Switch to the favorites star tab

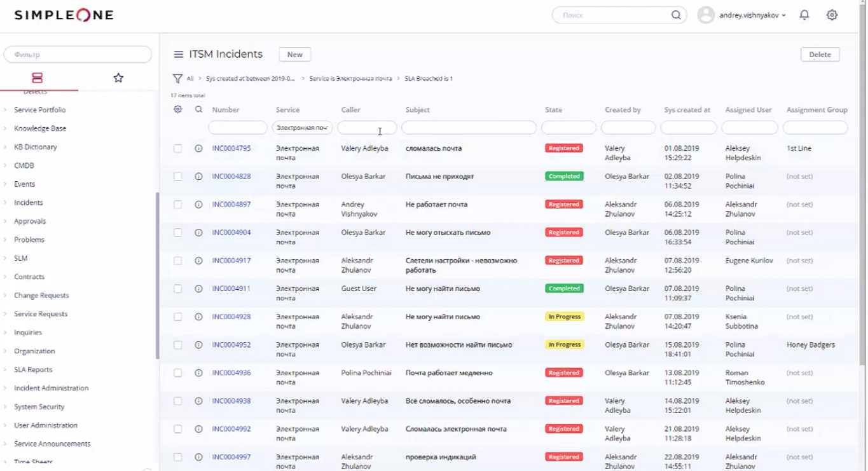tap(118, 78)
